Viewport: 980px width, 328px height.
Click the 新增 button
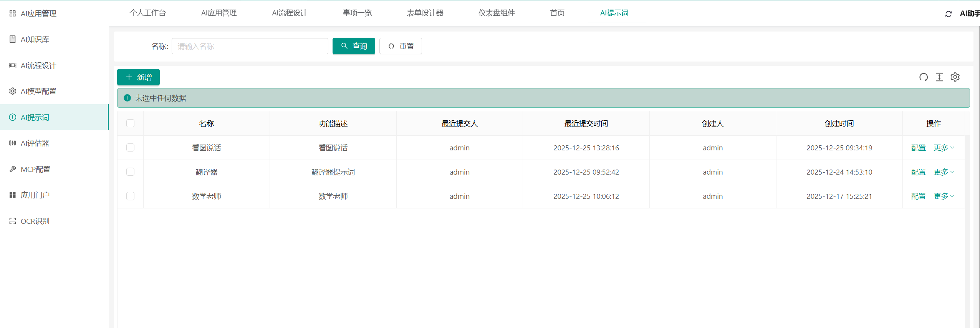click(x=138, y=77)
